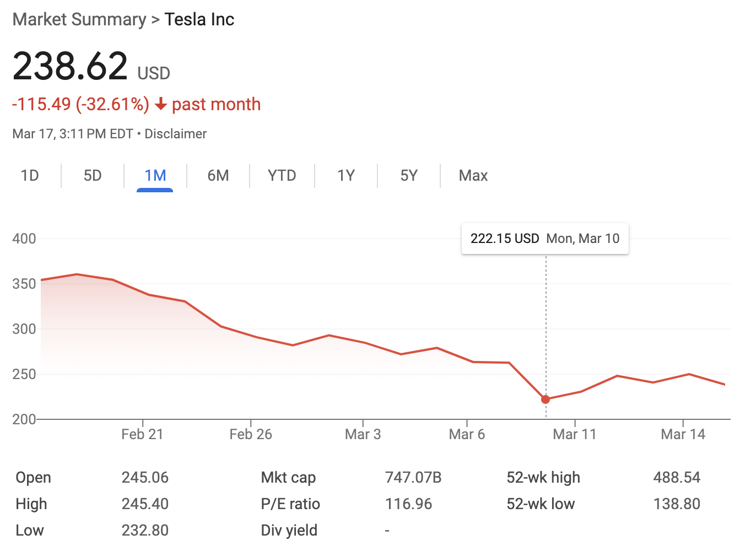
Task: Click the 238.62 current price
Action: (x=70, y=67)
